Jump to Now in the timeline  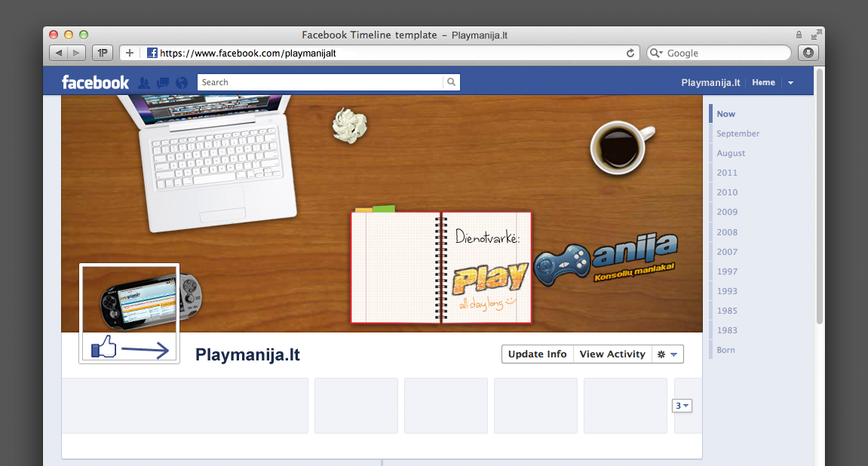coord(725,114)
